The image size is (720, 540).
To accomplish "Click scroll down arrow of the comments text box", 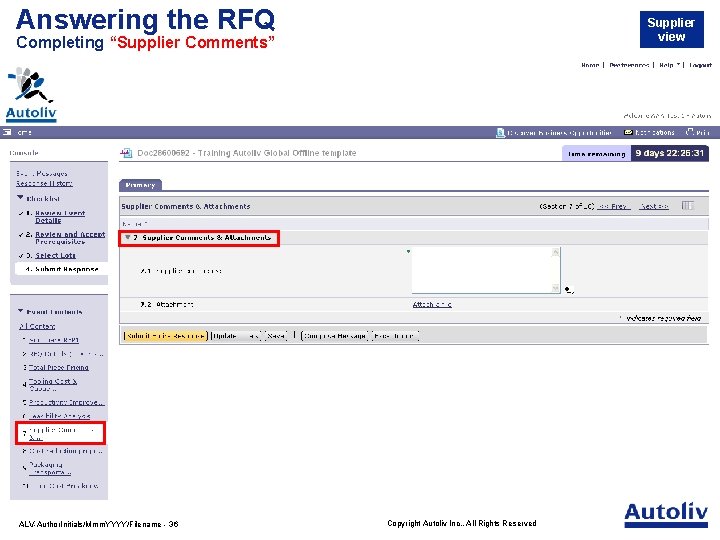I will point(556,288).
